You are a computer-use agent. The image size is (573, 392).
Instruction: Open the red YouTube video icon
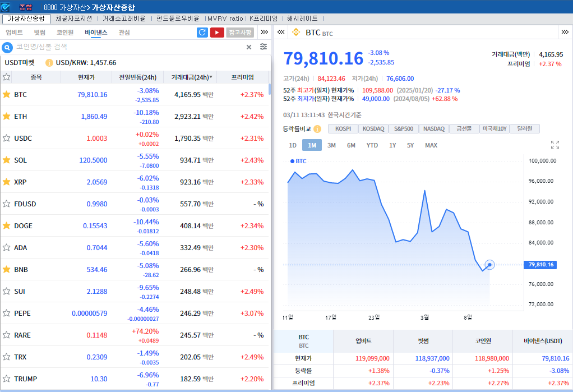[217, 33]
